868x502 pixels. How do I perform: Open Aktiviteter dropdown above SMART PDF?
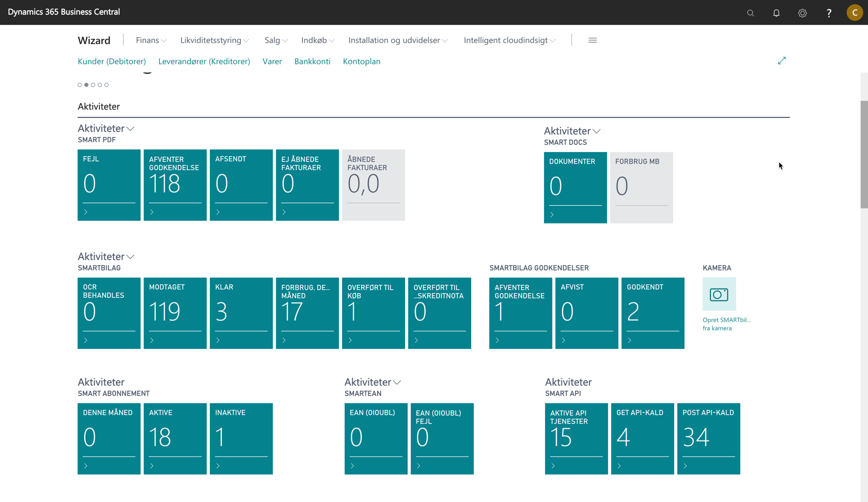click(x=106, y=128)
